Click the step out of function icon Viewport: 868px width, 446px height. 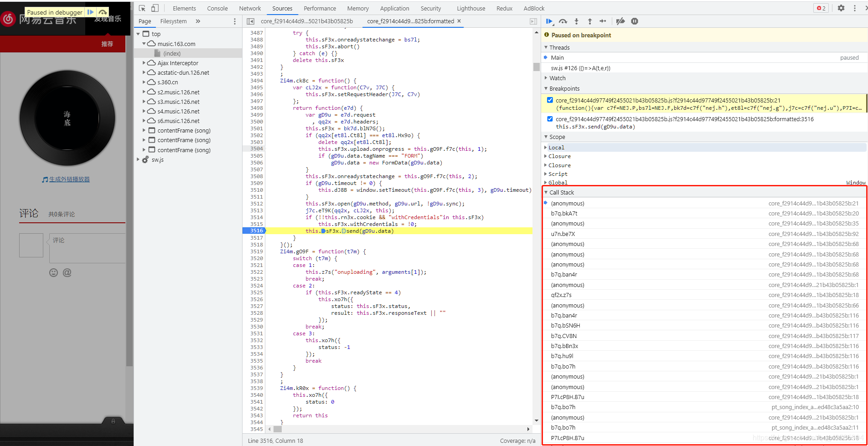click(589, 21)
